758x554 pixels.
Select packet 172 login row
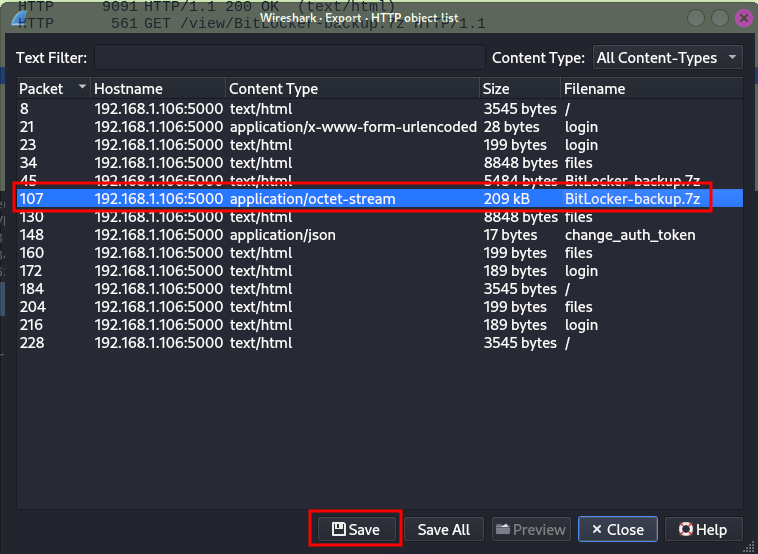[x=379, y=271]
